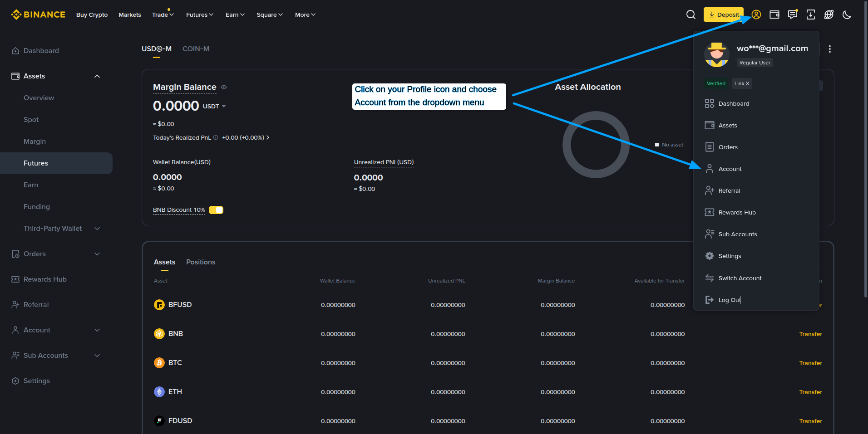Open the Square dropdown menu
This screenshot has width=868, height=434.
tap(270, 15)
